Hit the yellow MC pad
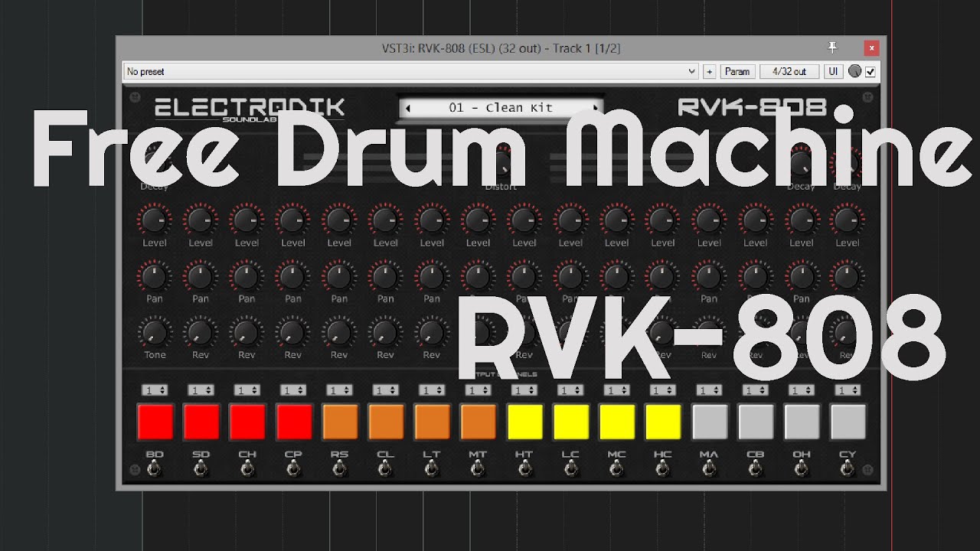Viewport: 980px width, 551px height. coord(617,422)
